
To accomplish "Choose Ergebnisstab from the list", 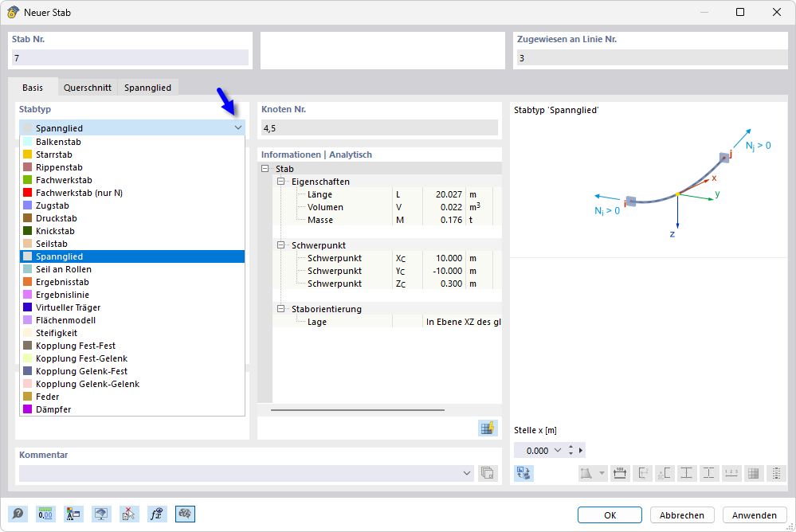I will click(132, 282).
